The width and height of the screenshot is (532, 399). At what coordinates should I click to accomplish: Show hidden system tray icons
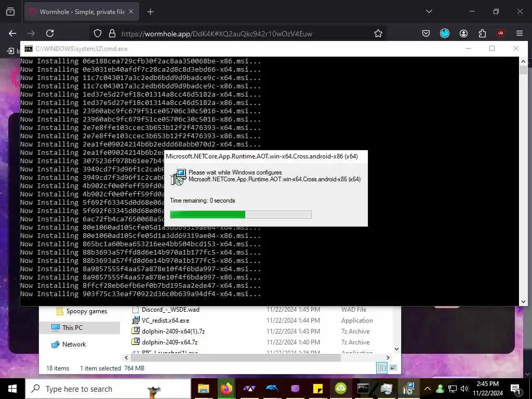(428, 389)
